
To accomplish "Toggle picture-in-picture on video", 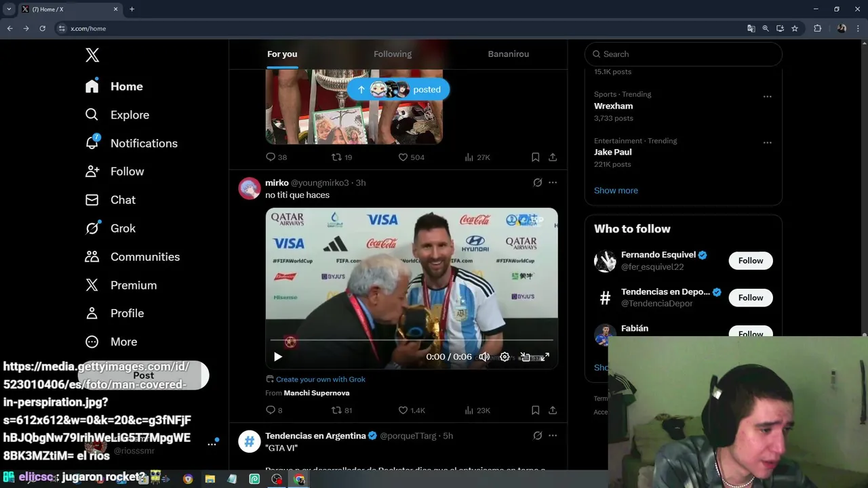I will point(525,357).
